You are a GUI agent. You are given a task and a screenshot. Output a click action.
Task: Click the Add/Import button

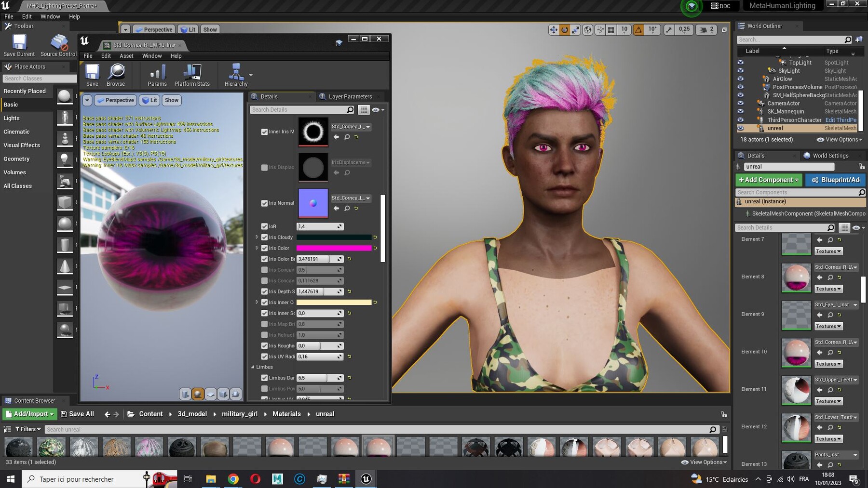pos(30,414)
